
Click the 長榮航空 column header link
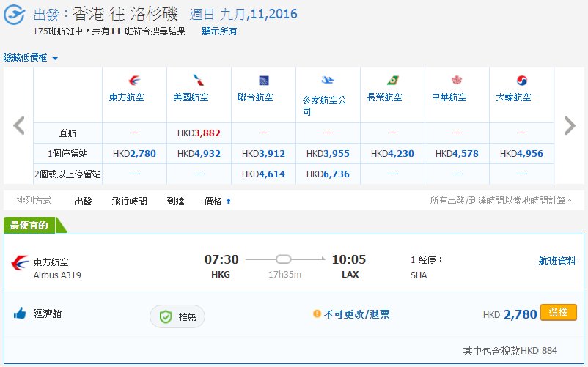click(384, 97)
